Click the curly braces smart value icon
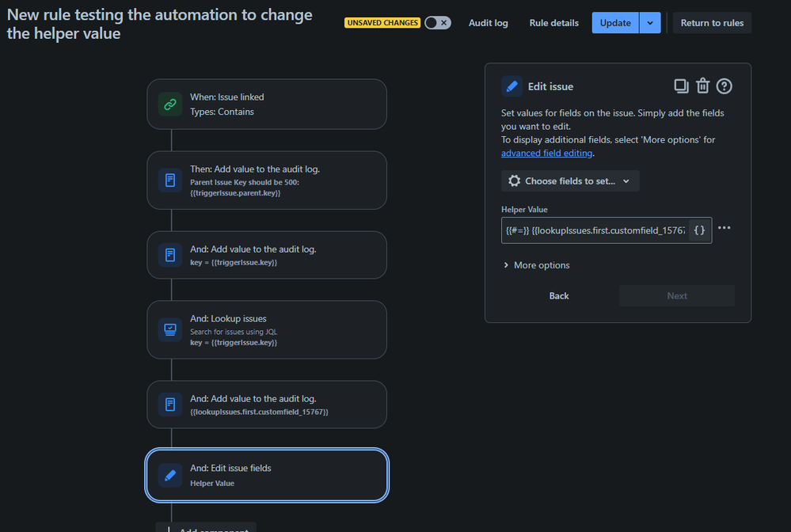Screen dimensions: 791x532 point(699,230)
